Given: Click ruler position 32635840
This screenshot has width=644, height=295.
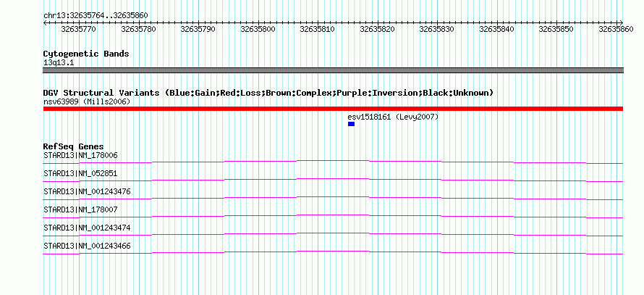Looking at the screenshot, I should 497,29.
